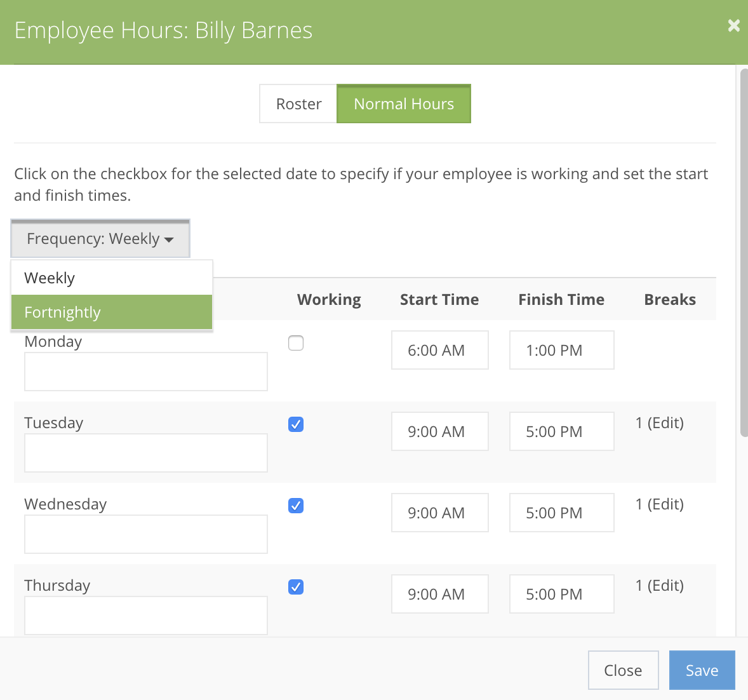Uncheck Wednesday's working checkbox

[296, 505]
